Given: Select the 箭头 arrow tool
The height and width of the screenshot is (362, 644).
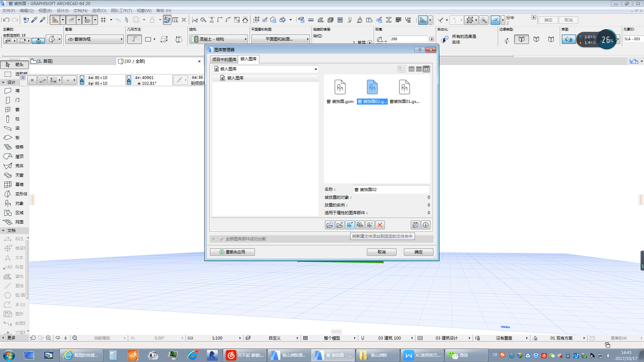Looking at the screenshot, I should point(14,65).
